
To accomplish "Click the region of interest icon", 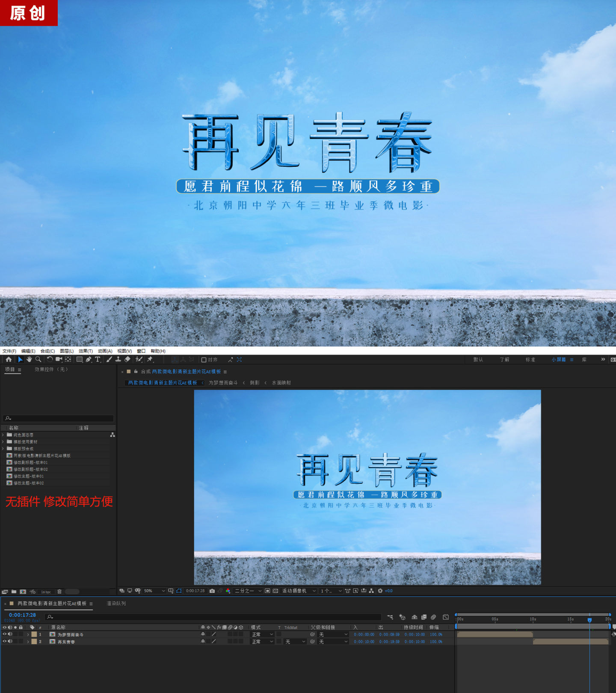I will 267,591.
